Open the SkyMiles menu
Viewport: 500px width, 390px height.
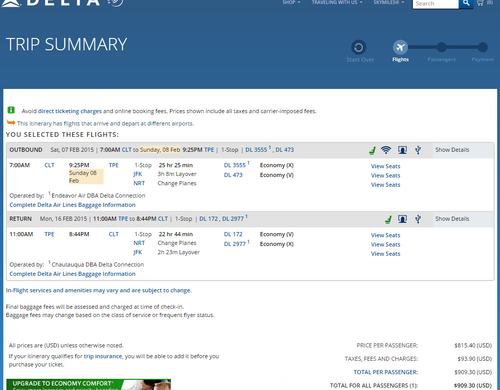click(x=389, y=2)
